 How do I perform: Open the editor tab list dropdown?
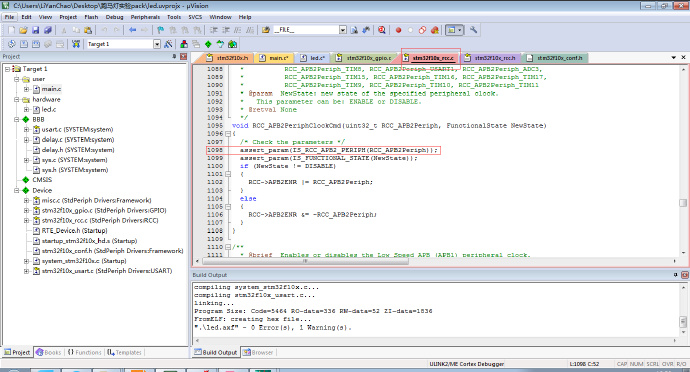(x=673, y=57)
